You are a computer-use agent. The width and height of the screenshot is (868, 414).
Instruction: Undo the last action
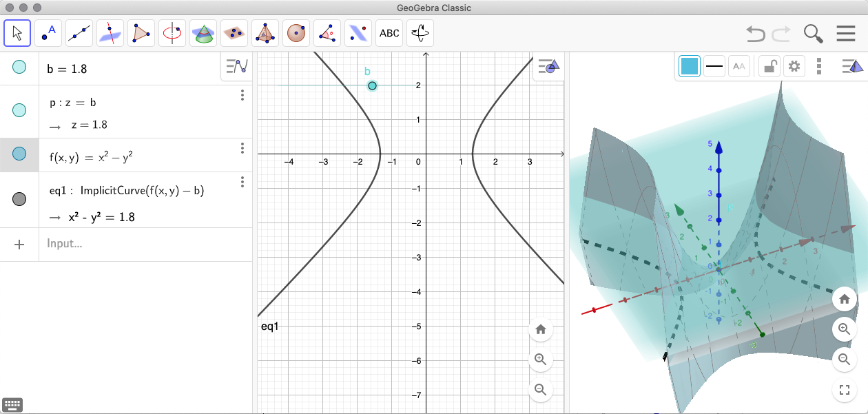pyautogui.click(x=756, y=33)
